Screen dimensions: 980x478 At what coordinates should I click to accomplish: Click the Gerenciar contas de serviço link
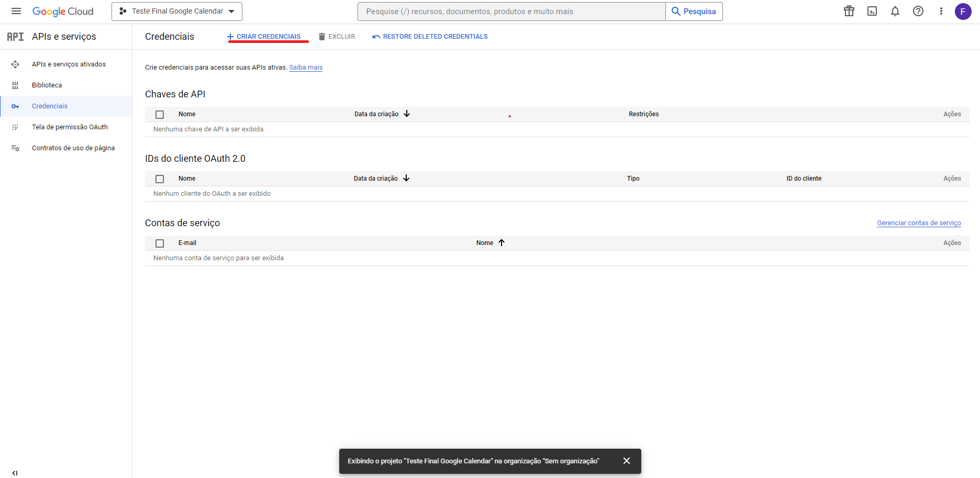[919, 223]
